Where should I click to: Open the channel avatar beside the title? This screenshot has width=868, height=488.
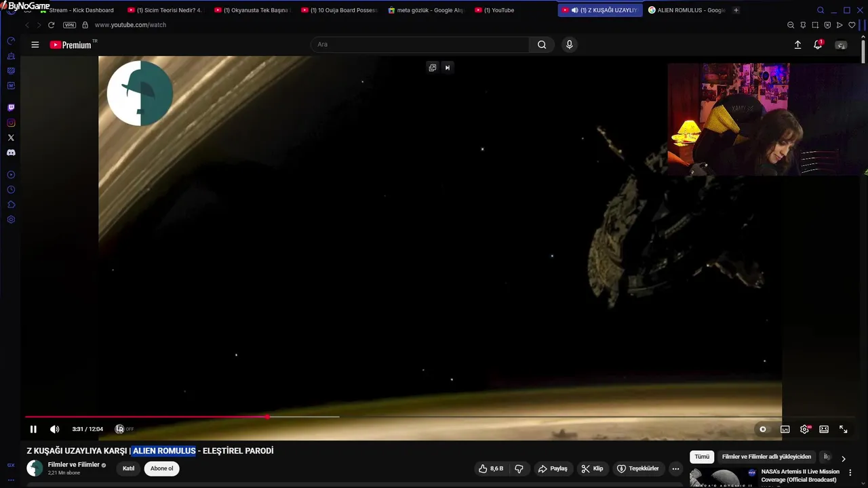click(35, 468)
